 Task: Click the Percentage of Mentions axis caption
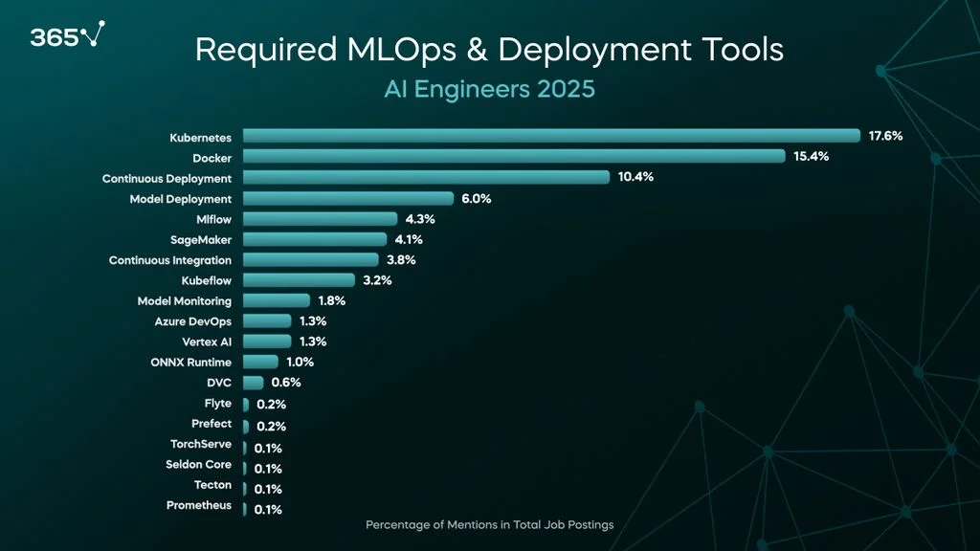[489, 524]
